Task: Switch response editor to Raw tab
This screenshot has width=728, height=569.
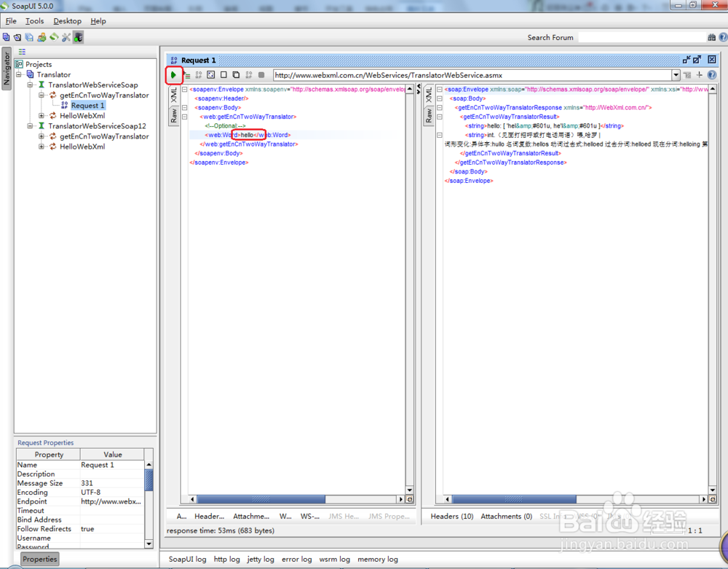Action: coord(429,115)
